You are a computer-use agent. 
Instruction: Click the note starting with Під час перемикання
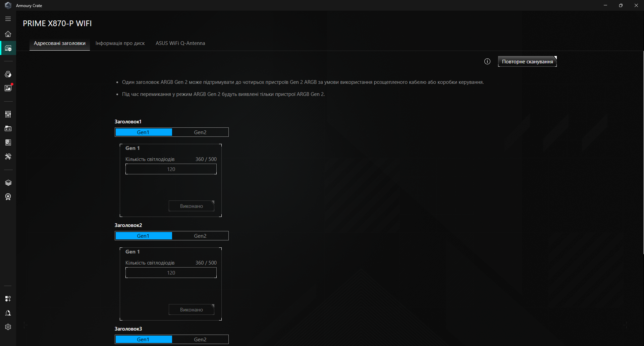coord(223,94)
